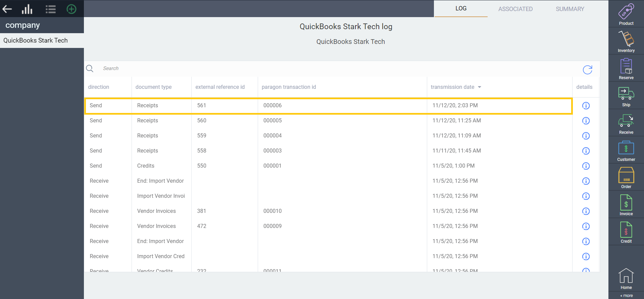
Task: Open the Receive module
Action: 626,124
